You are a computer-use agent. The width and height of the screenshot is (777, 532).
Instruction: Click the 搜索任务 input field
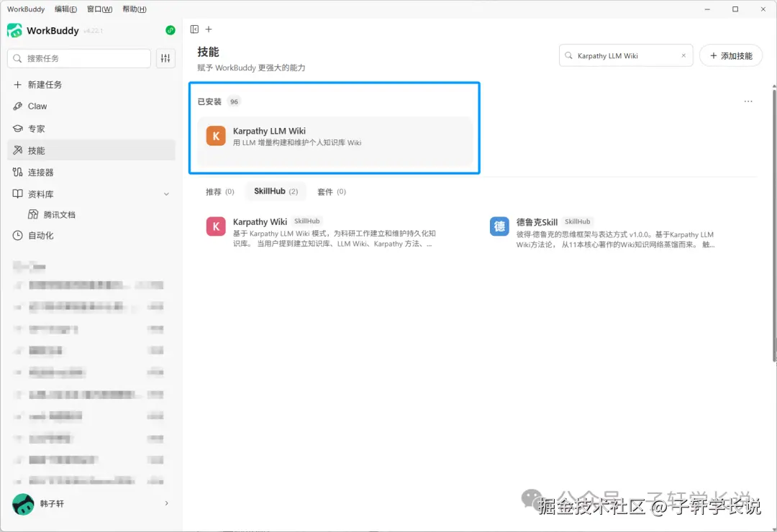[79, 58]
